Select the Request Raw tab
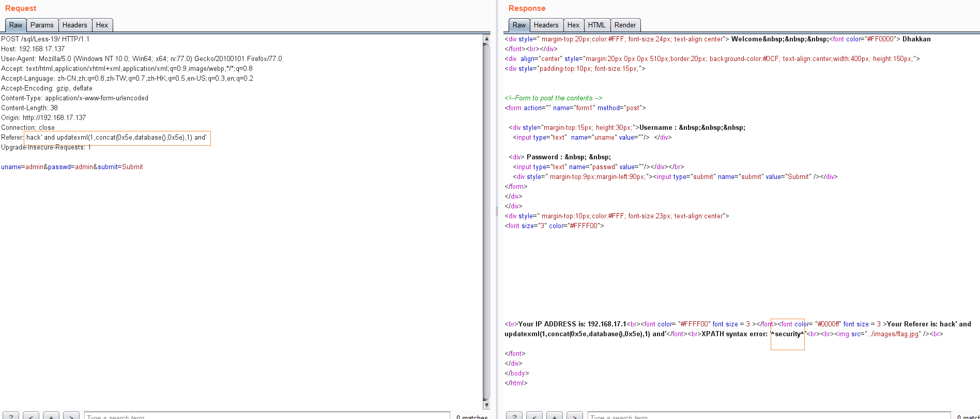Viewport: 980px width, 419px height. click(x=16, y=25)
